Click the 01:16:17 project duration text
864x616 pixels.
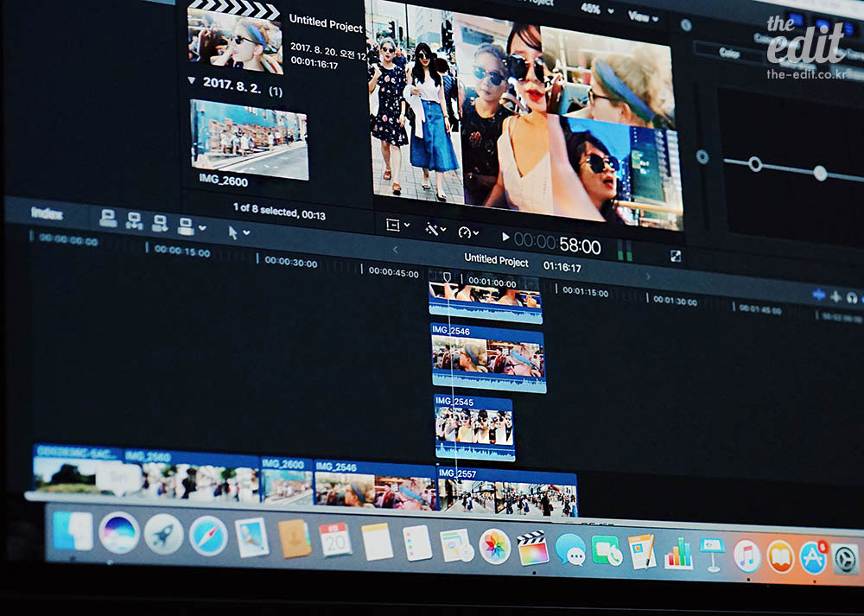[x=562, y=267]
